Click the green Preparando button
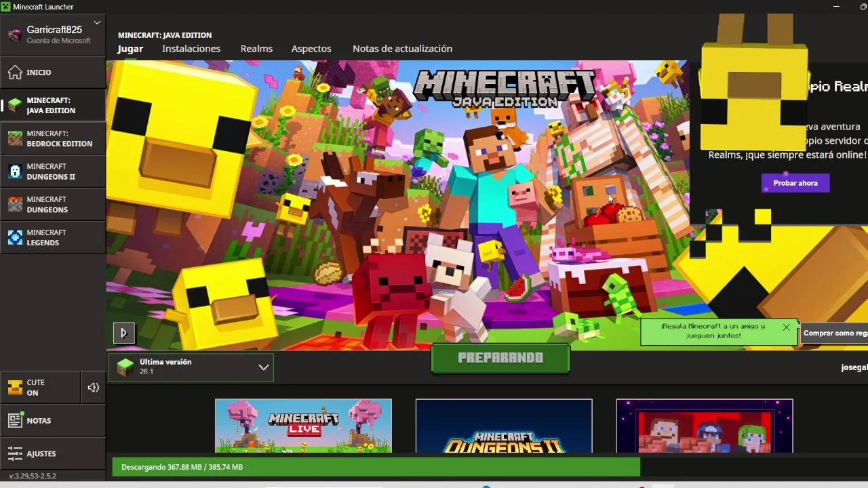This screenshot has height=488, width=868. tap(500, 359)
